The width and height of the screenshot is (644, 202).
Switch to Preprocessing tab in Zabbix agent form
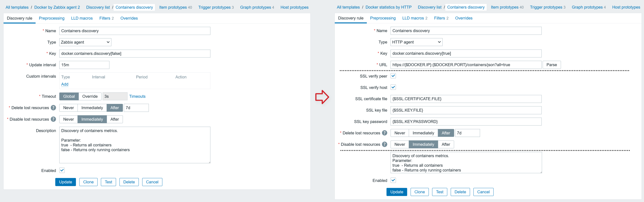coord(52,18)
